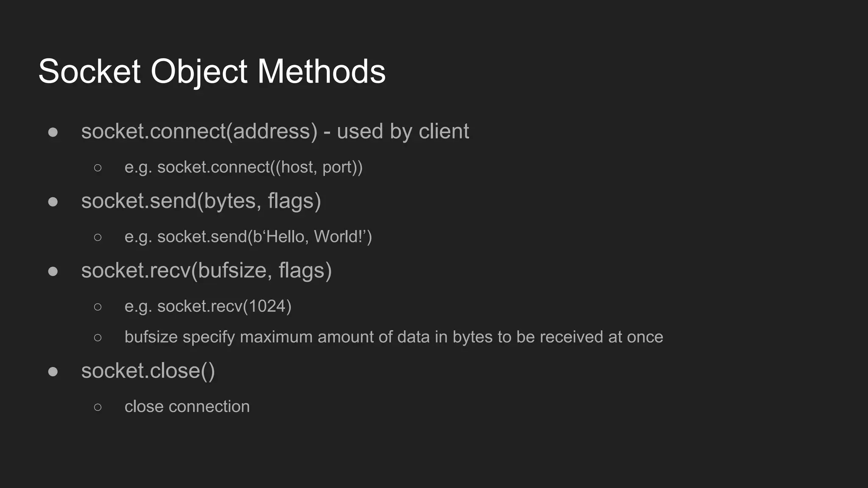Click the Socket Object Methods title
Viewport: 868px width, 488px height.
[x=212, y=71]
